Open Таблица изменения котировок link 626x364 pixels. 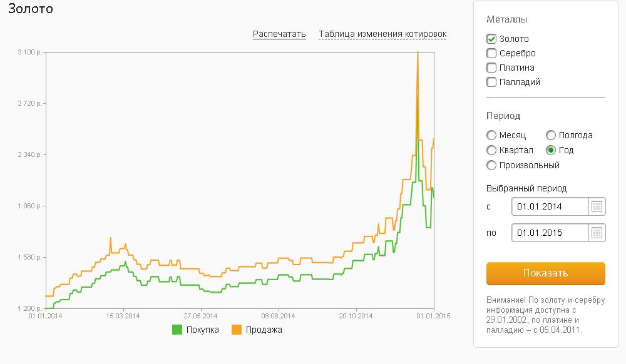tap(382, 34)
